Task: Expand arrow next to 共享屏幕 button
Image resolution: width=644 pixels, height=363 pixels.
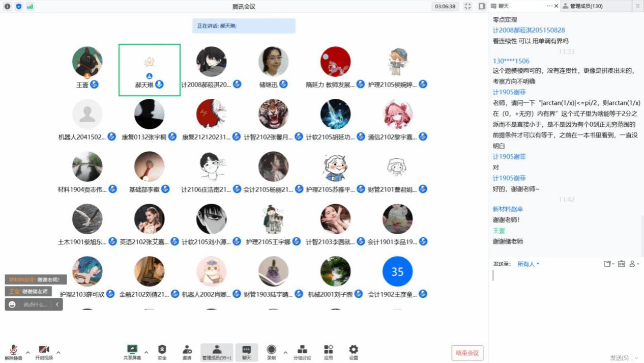Action: [147, 352]
